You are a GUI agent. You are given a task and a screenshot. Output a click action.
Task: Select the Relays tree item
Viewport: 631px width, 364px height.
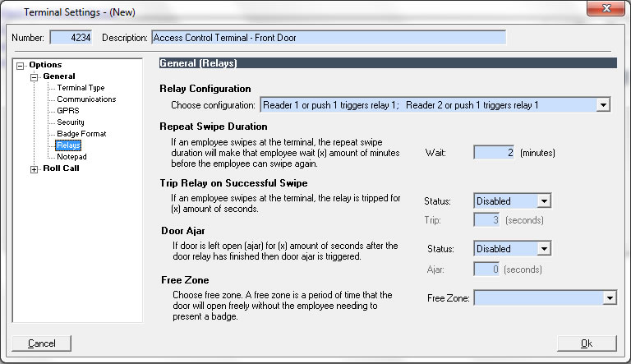pyautogui.click(x=68, y=145)
